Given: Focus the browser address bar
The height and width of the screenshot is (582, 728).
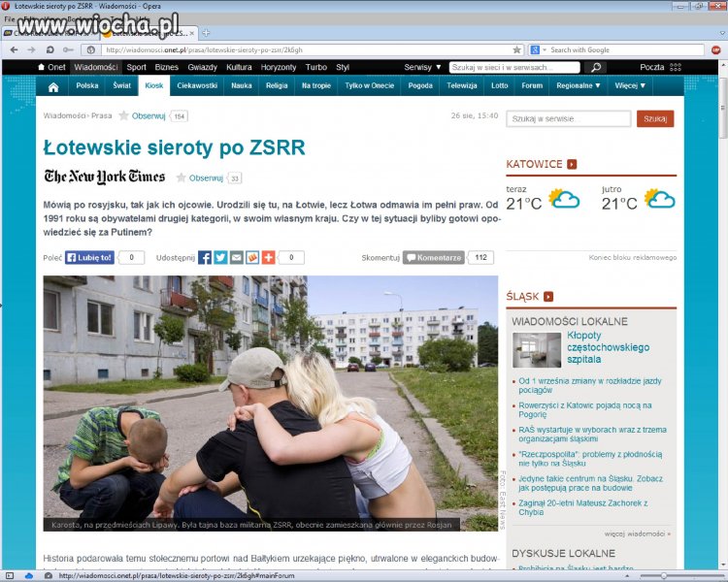Looking at the screenshot, I should coord(307,49).
